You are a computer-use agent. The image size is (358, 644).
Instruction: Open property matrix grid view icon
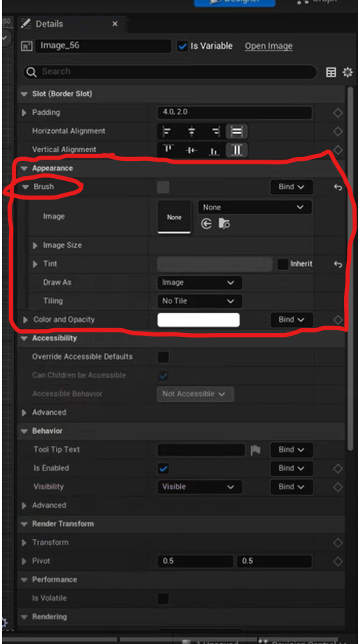(x=331, y=72)
